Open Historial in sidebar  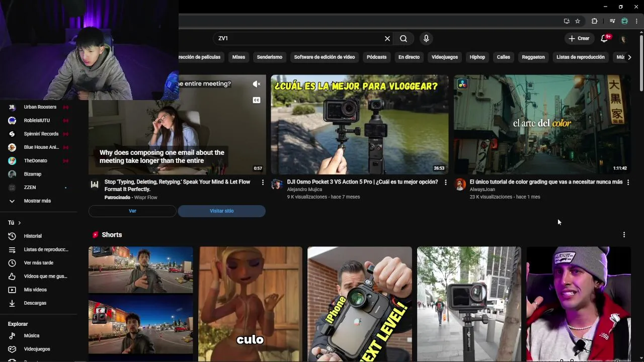coord(33,236)
